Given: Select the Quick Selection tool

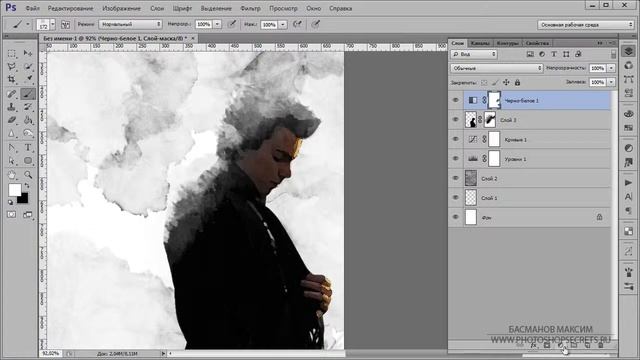Looking at the screenshot, I should (x=28, y=66).
